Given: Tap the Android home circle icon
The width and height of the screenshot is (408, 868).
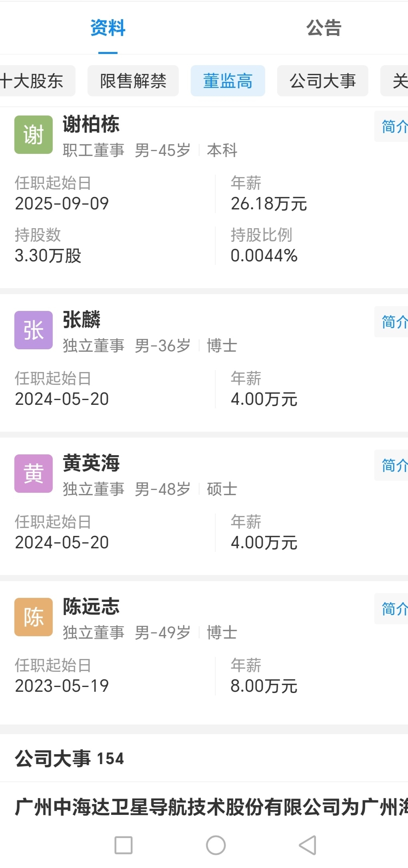Looking at the screenshot, I should 216,845.
